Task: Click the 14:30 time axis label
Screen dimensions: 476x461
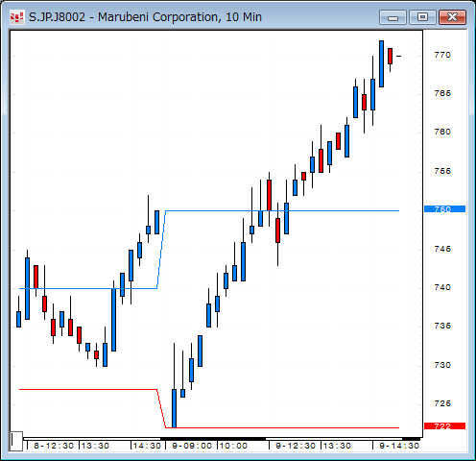Action: point(147,446)
